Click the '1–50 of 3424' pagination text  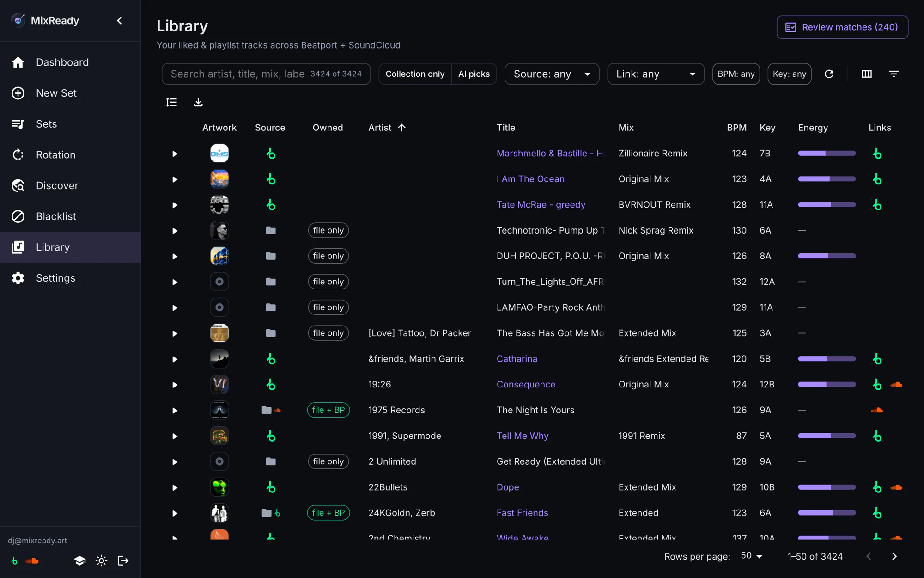(x=815, y=556)
